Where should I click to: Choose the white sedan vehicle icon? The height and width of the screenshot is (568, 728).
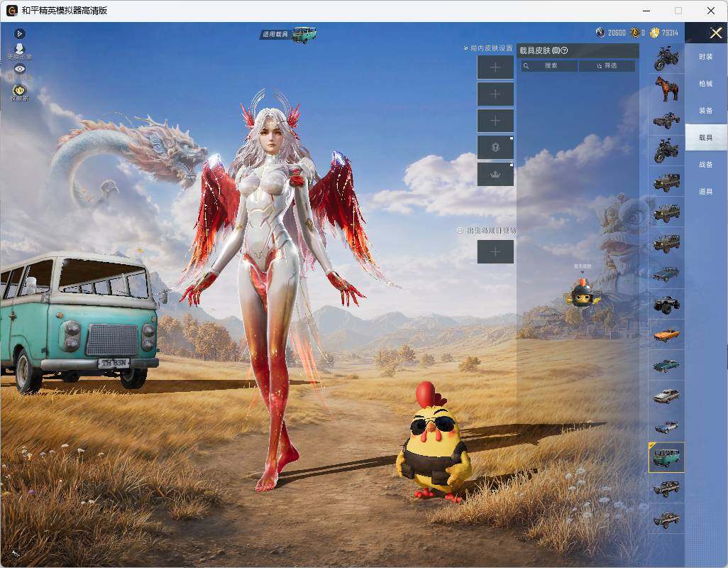(x=666, y=395)
